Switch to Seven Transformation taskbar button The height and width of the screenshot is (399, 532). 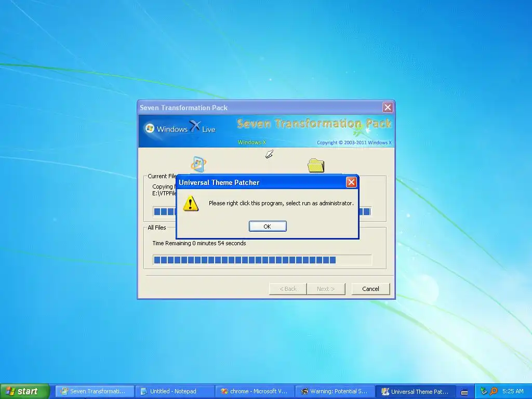tap(95, 392)
